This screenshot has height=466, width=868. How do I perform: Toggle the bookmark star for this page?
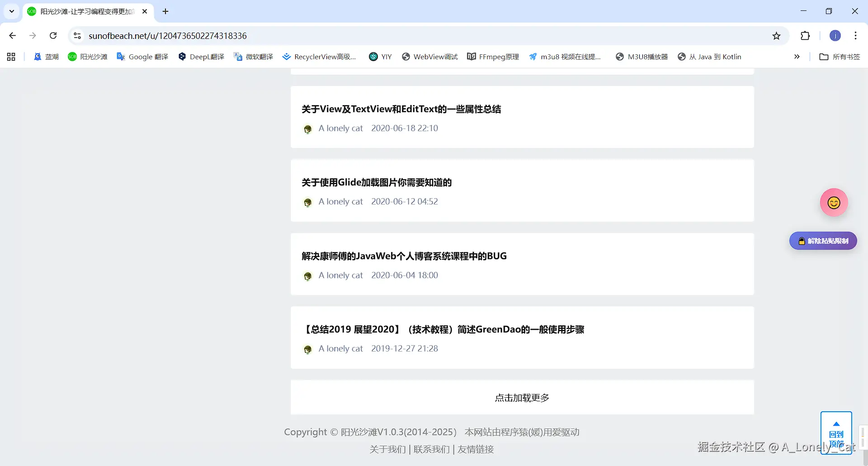click(777, 35)
